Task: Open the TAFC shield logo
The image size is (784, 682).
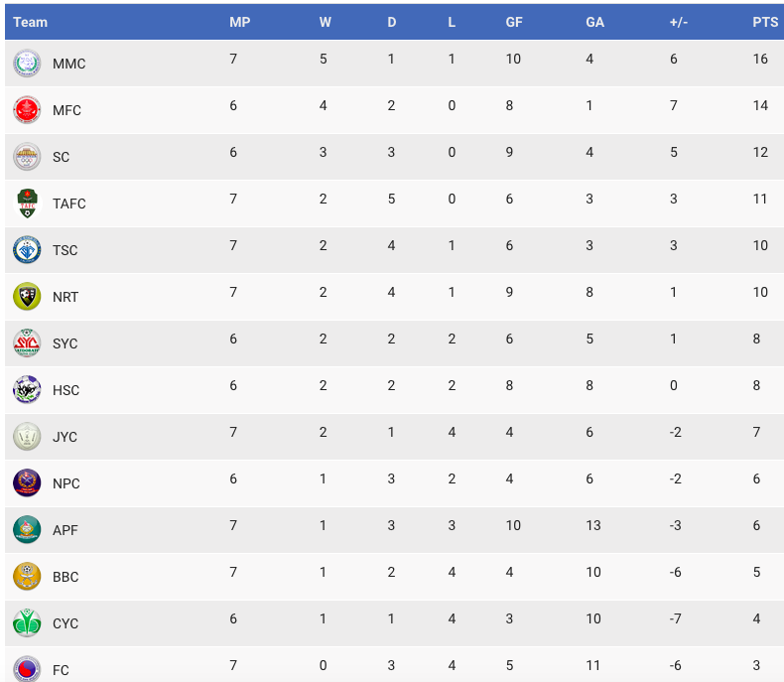Action: coord(27,203)
